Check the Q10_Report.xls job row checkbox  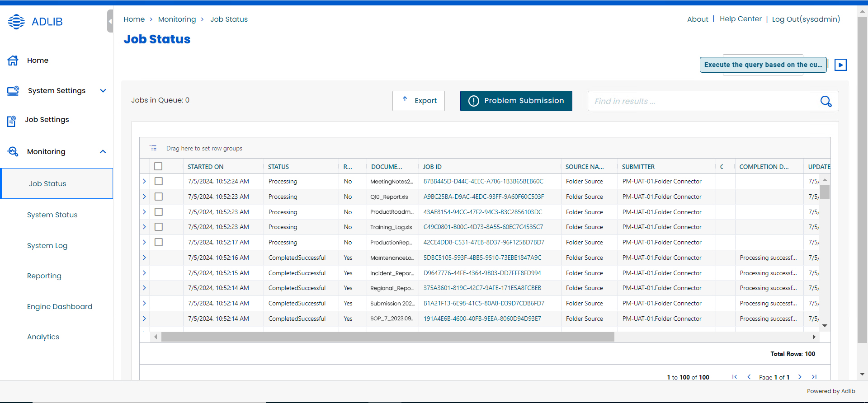(x=159, y=197)
